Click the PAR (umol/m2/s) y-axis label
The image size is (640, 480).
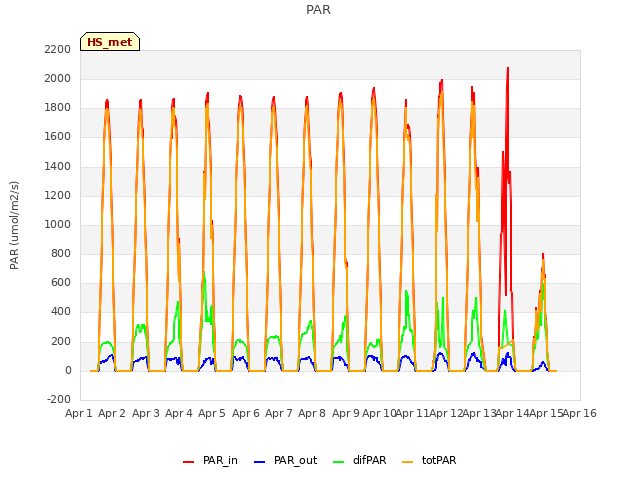(14, 225)
